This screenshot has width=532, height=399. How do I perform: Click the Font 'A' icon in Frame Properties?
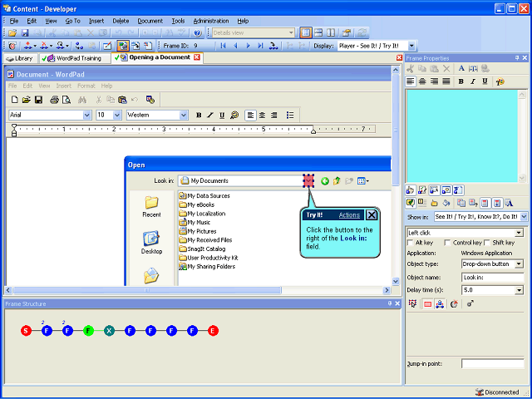[x=461, y=68]
